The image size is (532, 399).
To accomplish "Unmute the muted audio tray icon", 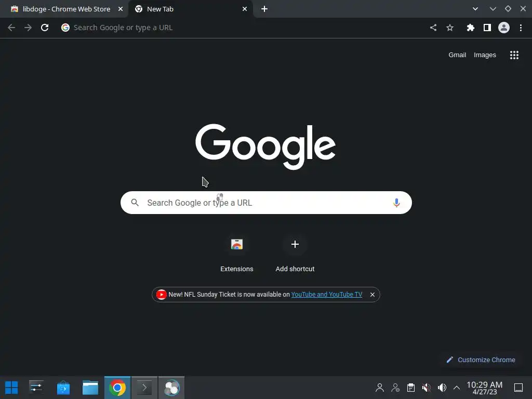I will (x=426, y=388).
